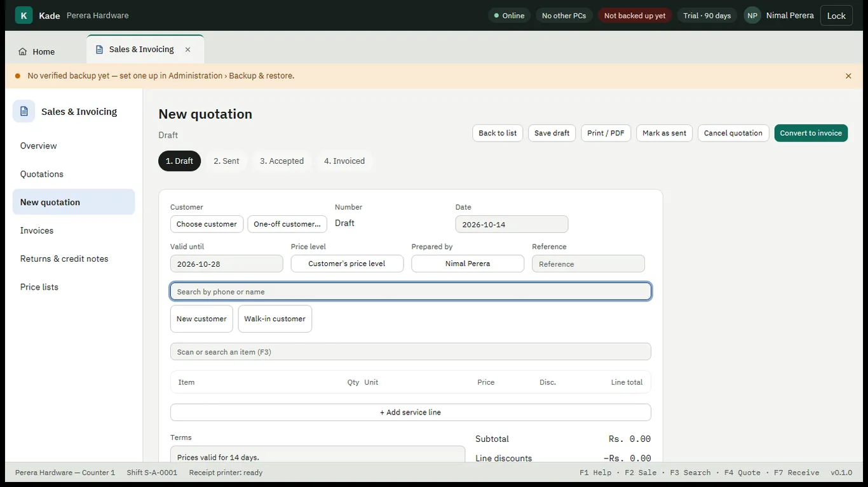The height and width of the screenshot is (487, 868).
Task: Click Convert to invoice
Action: point(811,133)
